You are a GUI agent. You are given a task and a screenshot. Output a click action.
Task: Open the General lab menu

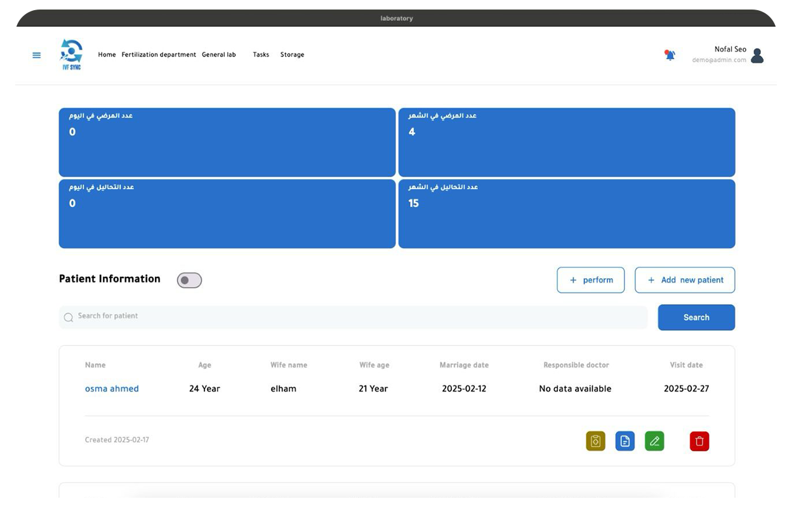click(218, 55)
